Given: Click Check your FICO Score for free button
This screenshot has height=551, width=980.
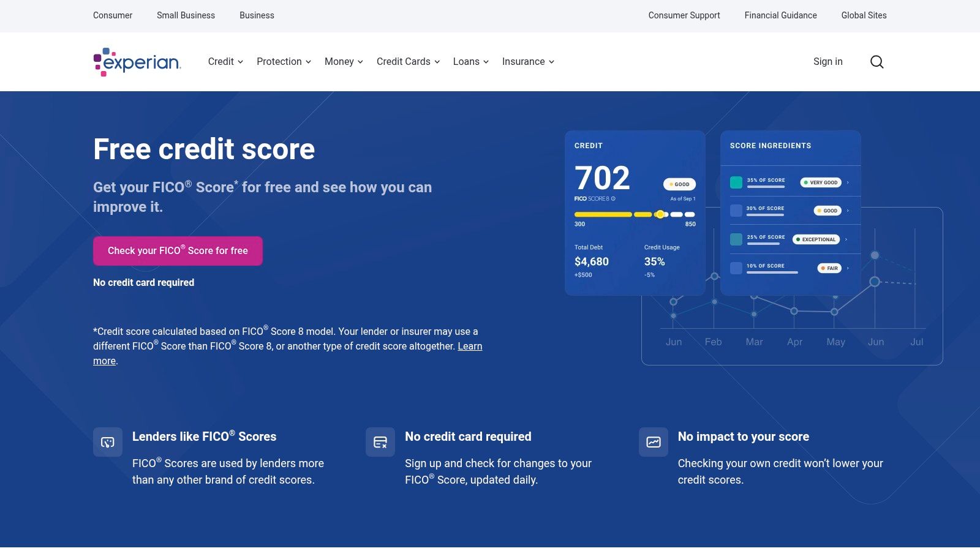Looking at the screenshot, I should (x=178, y=251).
